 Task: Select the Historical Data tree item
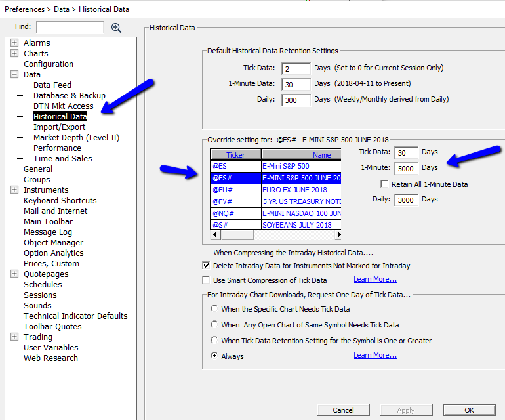tap(60, 116)
